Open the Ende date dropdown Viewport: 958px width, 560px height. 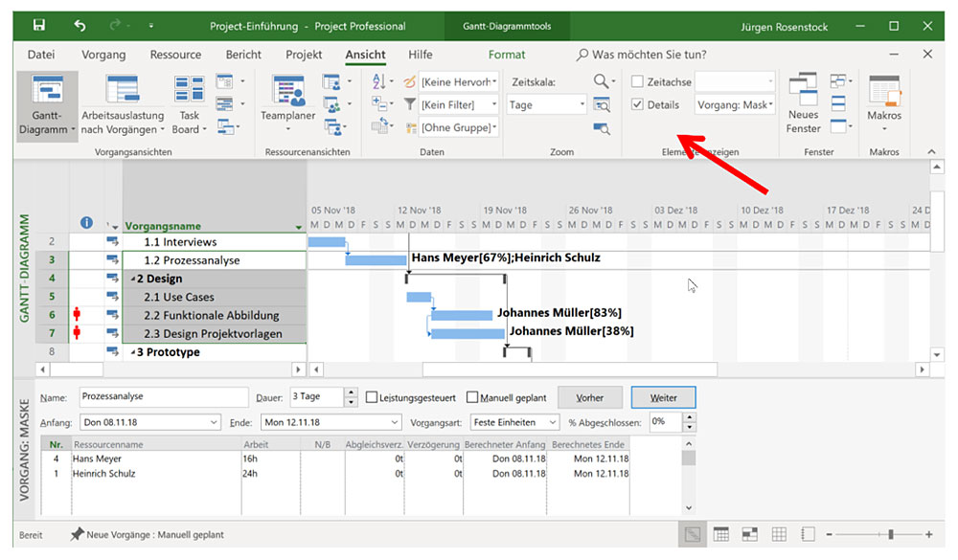coord(394,422)
